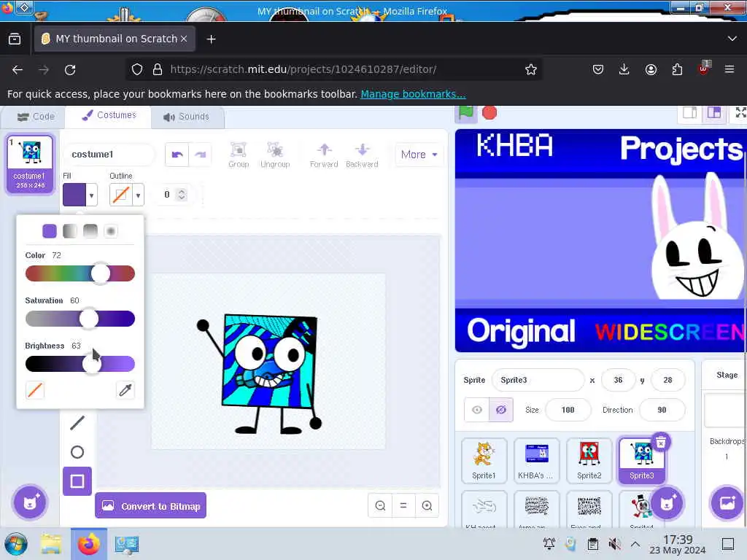
Task: Select costume1 thumbnail in costume list
Action: point(30,164)
